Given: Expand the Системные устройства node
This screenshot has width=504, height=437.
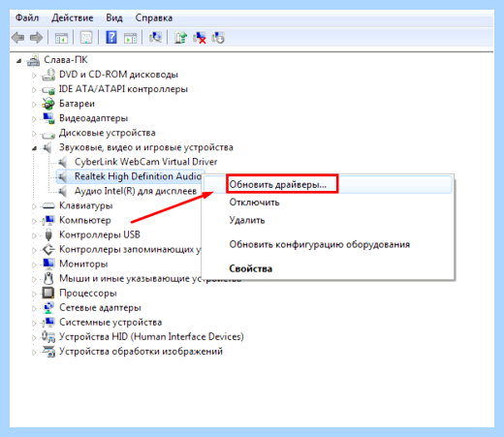Looking at the screenshot, I should (x=34, y=323).
